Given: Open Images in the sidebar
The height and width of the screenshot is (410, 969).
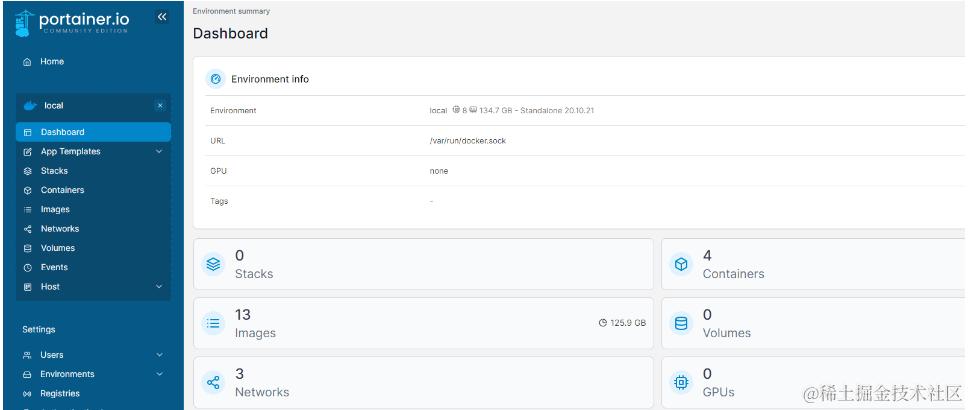Looking at the screenshot, I should click(55, 210).
